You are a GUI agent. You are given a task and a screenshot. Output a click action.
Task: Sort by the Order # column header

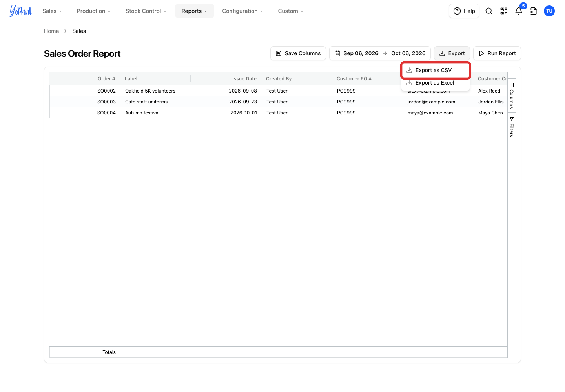tap(85, 79)
